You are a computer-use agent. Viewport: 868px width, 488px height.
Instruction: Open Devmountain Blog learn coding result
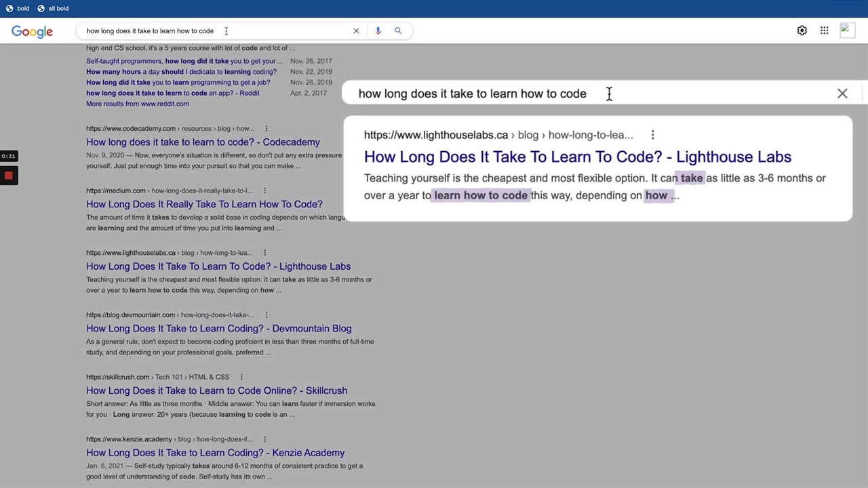point(218,329)
